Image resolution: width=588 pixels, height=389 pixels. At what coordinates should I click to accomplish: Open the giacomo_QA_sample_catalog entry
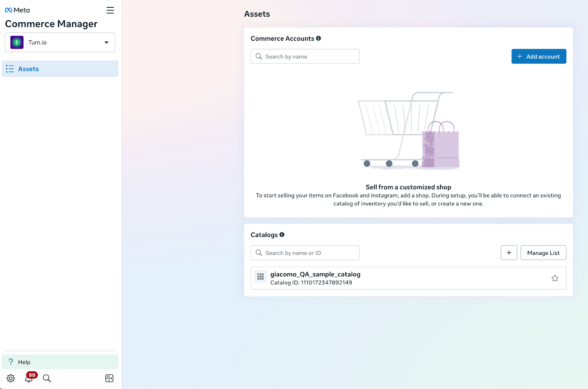[315, 274]
